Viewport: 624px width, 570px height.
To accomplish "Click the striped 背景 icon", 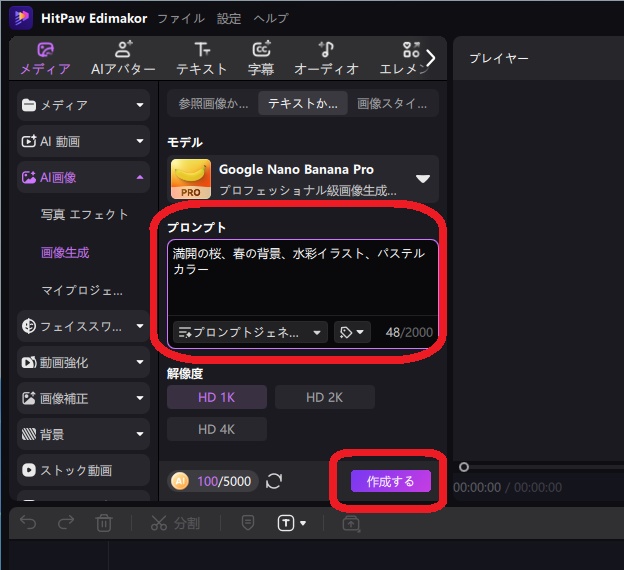I will [x=29, y=434].
